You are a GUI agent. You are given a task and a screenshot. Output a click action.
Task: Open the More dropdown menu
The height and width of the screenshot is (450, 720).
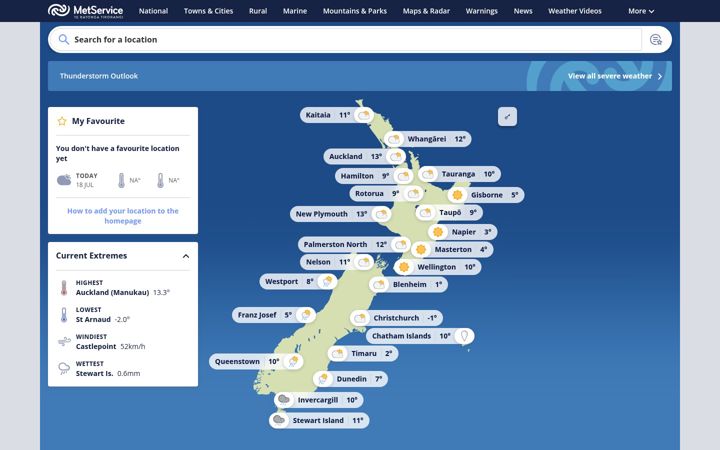(x=641, y=11)
